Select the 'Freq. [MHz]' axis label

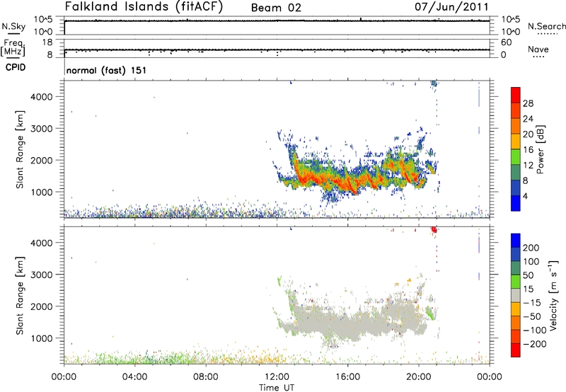[13, 47]
